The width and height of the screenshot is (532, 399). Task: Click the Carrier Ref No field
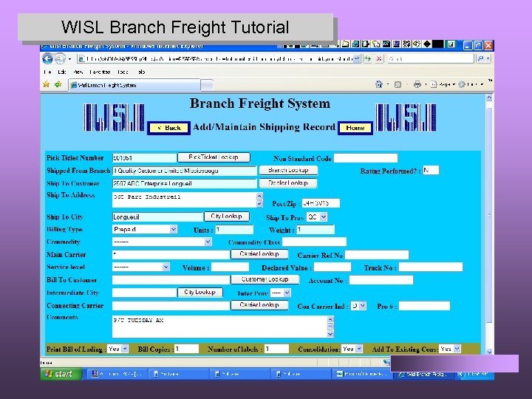point(377,255)
